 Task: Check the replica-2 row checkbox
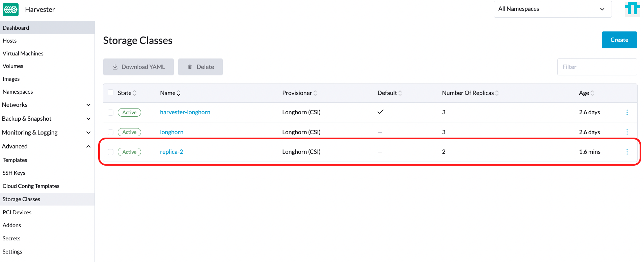coord(110,152)
